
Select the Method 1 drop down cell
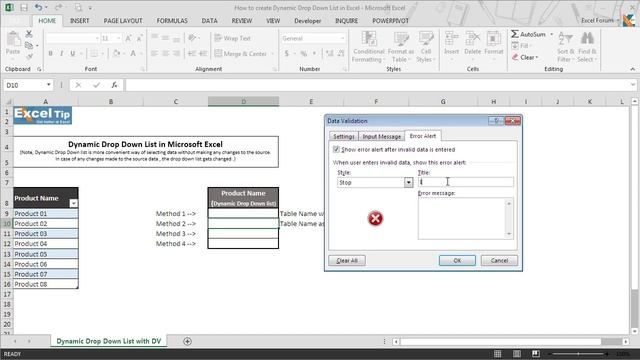click(x=243, y=213)
